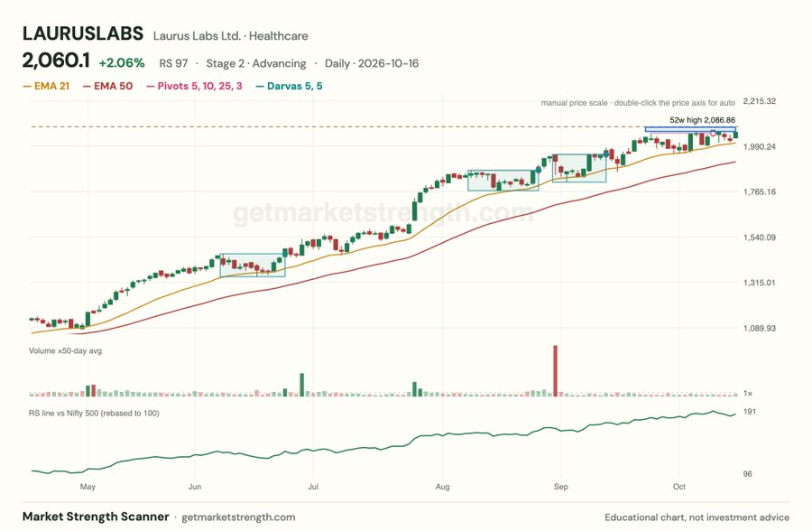Click the 96 RS axis value
The height and width of the screenshot is (531, 812).
pos(747,474)
